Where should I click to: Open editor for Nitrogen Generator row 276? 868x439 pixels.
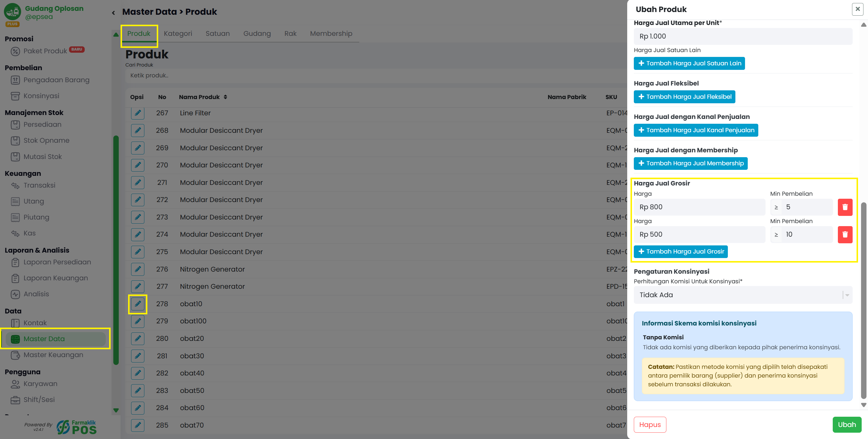[137, 269]
